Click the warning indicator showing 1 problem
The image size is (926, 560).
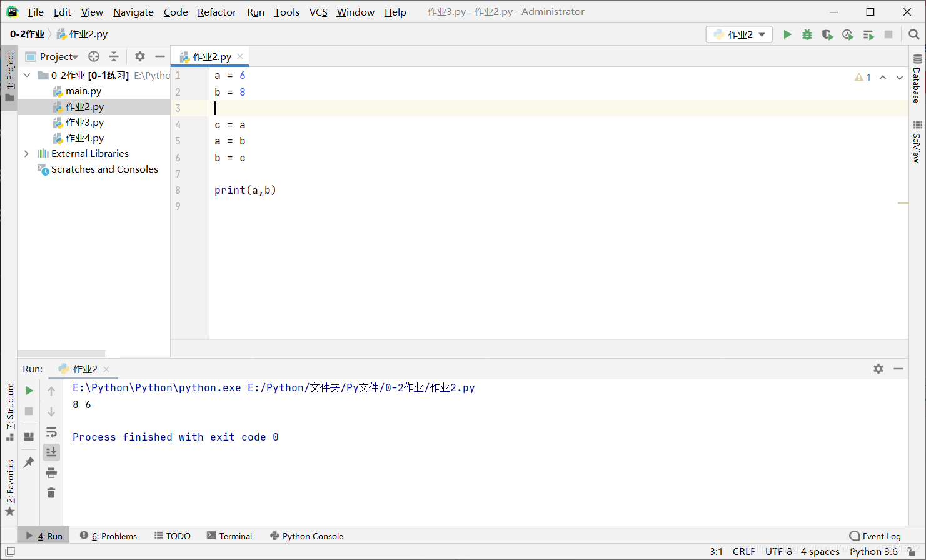(863, 77)
